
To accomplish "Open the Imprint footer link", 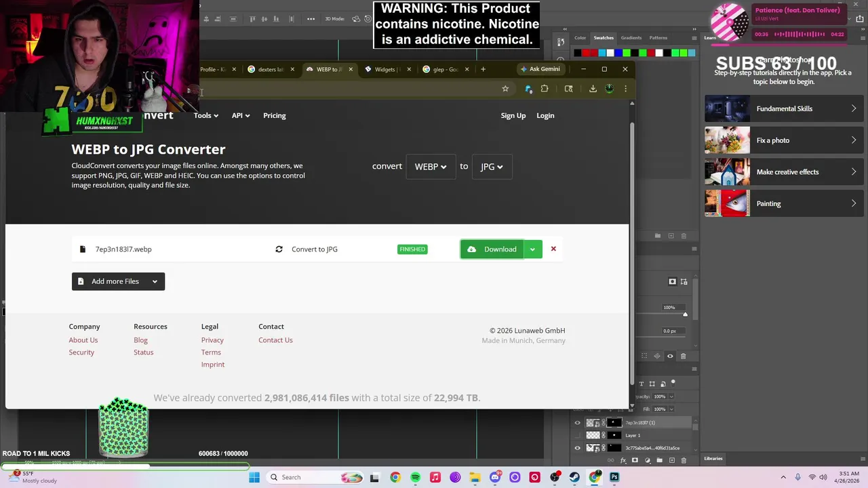I will 213,365.
